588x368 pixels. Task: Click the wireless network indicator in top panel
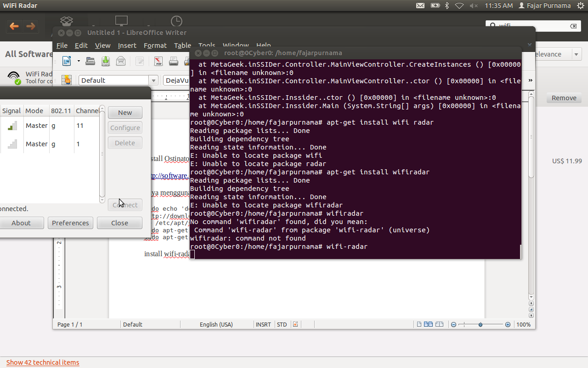[459, 6]
